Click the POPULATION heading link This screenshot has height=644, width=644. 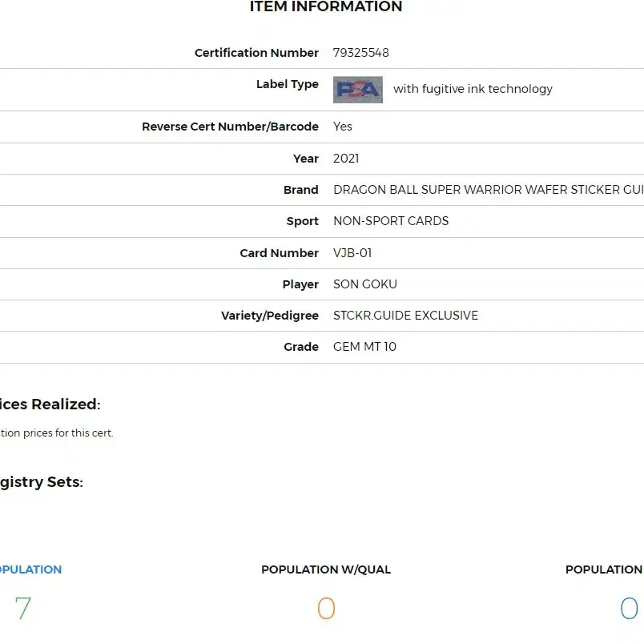tap(30, 570)
